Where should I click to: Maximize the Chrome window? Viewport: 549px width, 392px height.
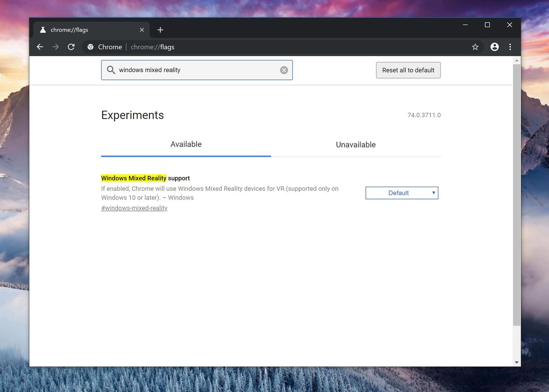point(487,25)
